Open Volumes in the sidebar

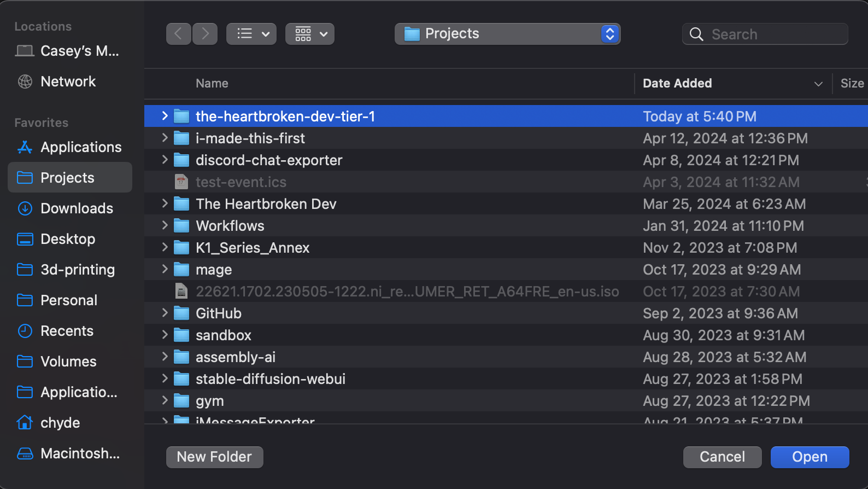pos(70,362)
